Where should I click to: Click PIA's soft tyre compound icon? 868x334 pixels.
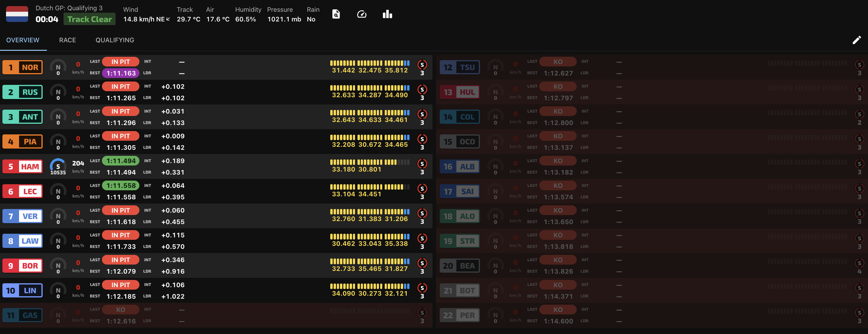point(422,139)
